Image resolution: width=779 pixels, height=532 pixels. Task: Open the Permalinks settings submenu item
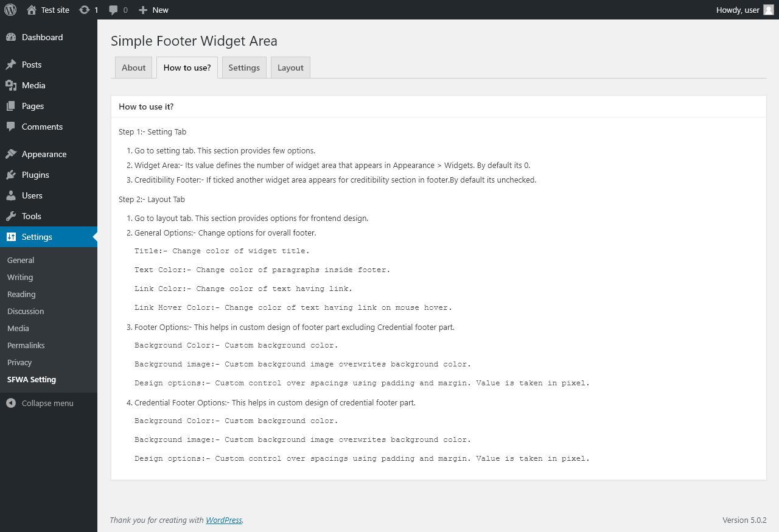point(26,345)
